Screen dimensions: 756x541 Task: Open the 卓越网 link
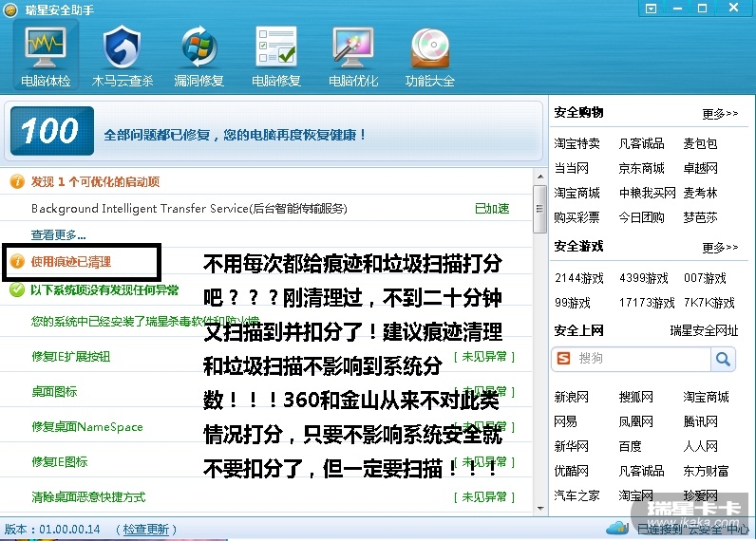(x=700, y=168)
